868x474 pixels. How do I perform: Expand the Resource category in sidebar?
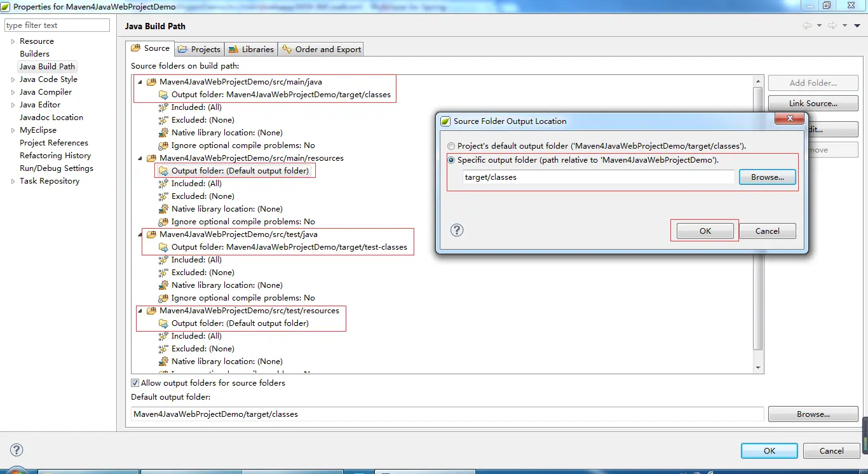(x=13, y=41)
